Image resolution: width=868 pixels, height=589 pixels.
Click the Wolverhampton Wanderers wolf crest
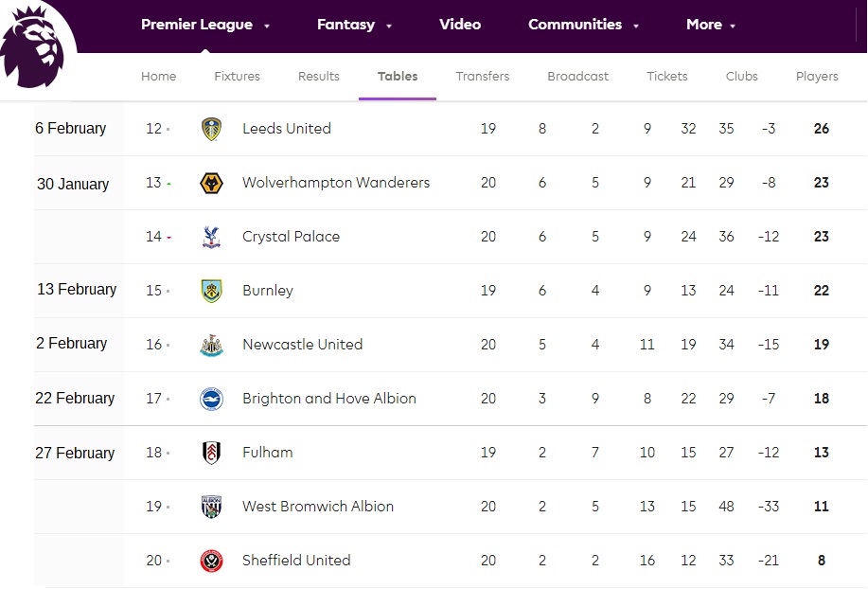(212, 183)
